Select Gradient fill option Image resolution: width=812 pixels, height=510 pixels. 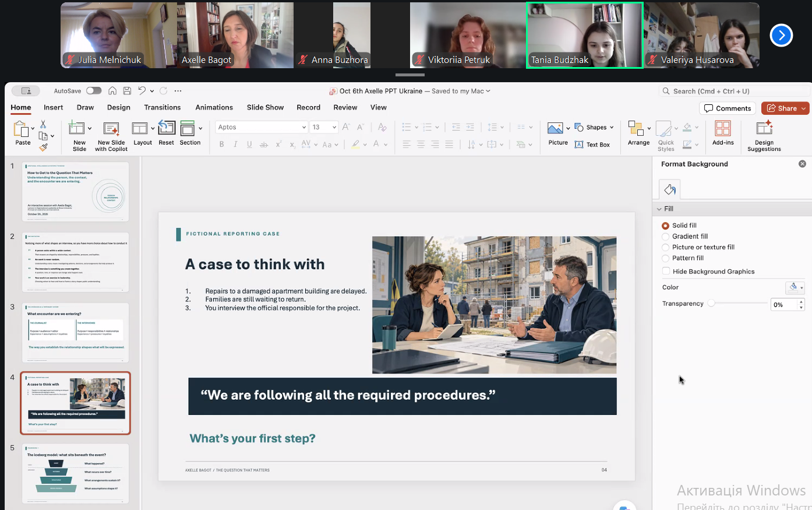pos(665,237)
